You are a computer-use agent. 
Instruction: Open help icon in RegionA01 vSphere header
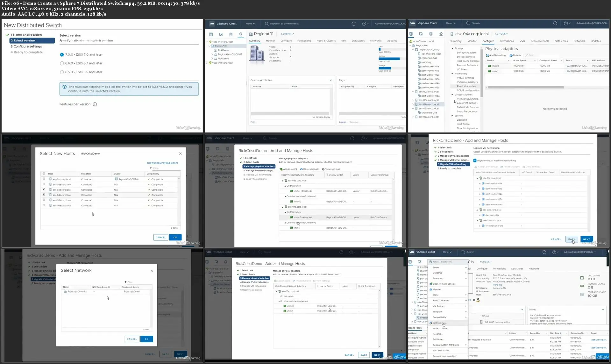tap(364, 24)
